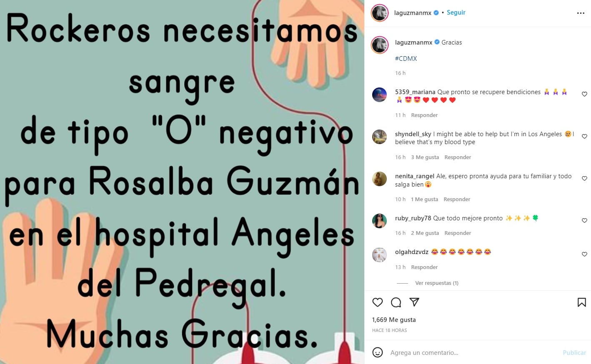
Task: Like the post with the heart icon
Action: point(378,302)
